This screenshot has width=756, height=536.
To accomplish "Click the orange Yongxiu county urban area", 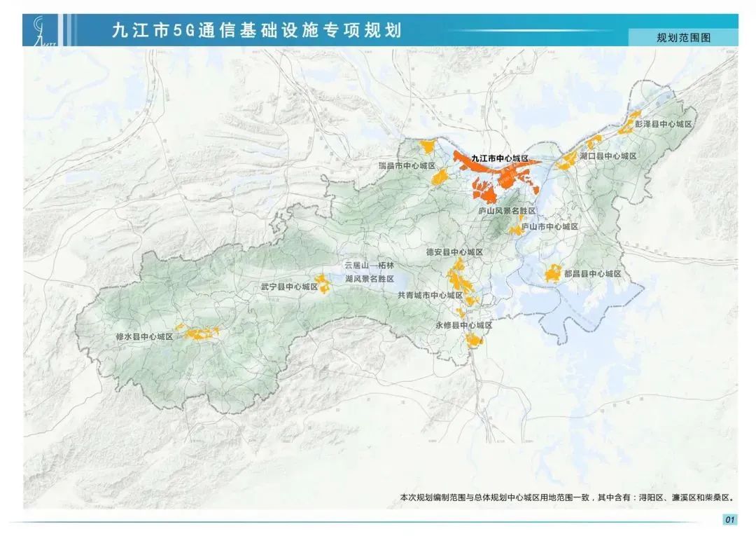I will coord(474,341).
